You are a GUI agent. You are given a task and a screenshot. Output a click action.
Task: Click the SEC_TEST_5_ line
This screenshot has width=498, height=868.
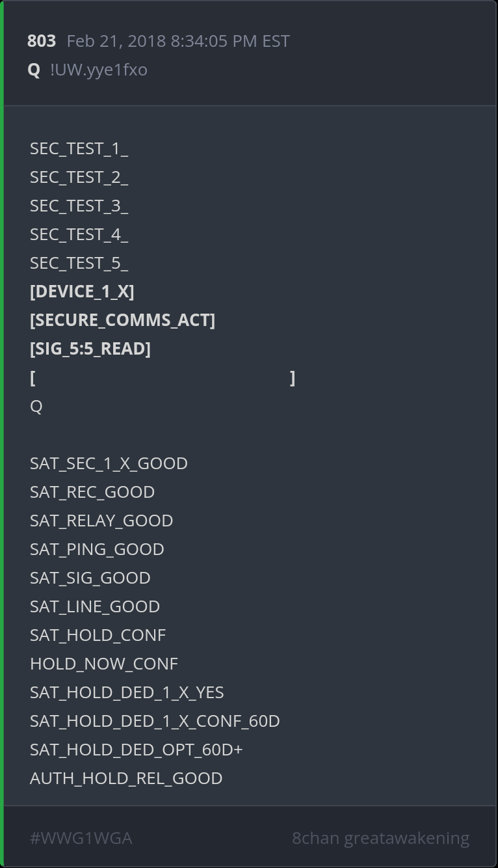(x=79, y=263)
